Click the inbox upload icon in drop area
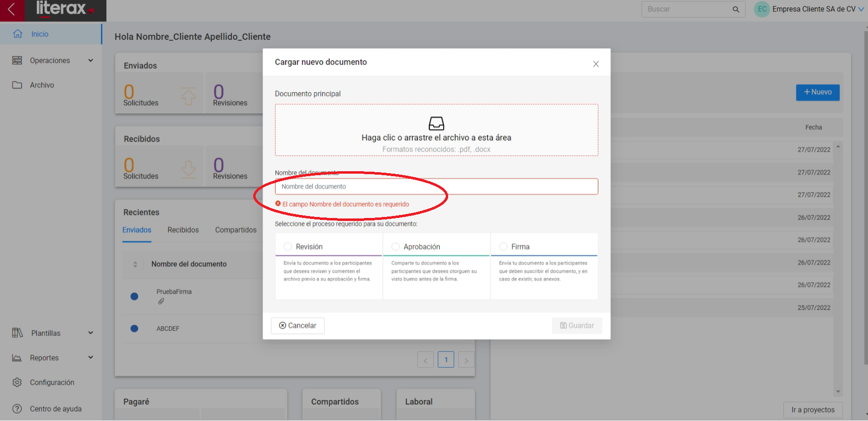This screenshot has height=421, width=868. point(436,123)
